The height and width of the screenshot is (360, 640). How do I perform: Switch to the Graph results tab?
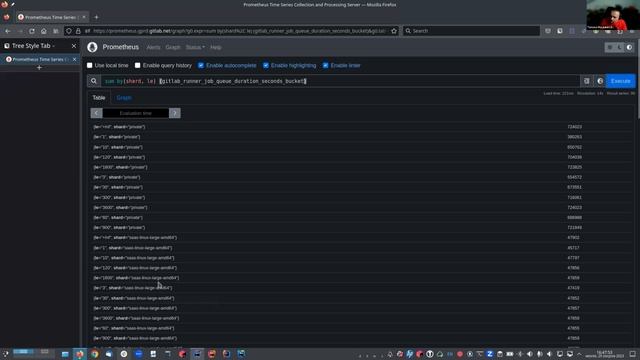coord(124,98)
